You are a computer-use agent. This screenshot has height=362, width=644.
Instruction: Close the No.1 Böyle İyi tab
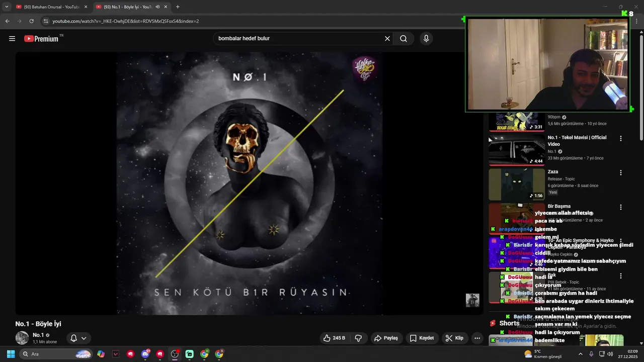coord(166,7)
